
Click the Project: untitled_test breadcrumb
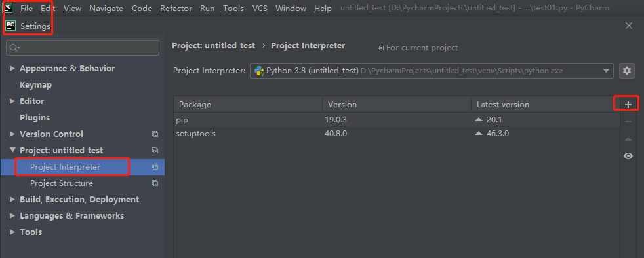214,46
